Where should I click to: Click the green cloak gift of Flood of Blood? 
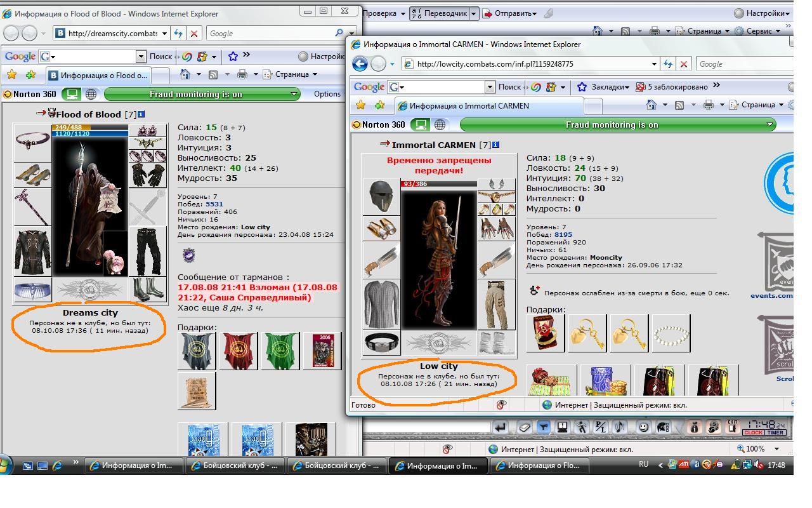click(281, 351)
